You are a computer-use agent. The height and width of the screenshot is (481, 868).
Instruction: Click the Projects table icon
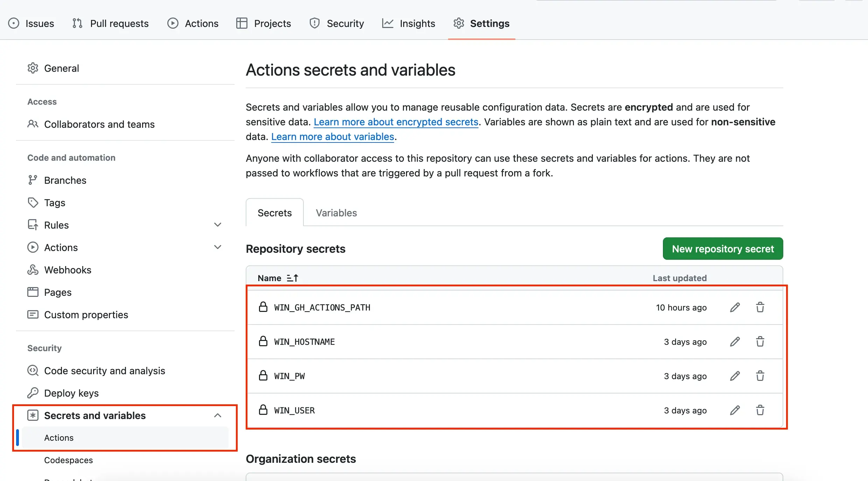pos(242,23)
